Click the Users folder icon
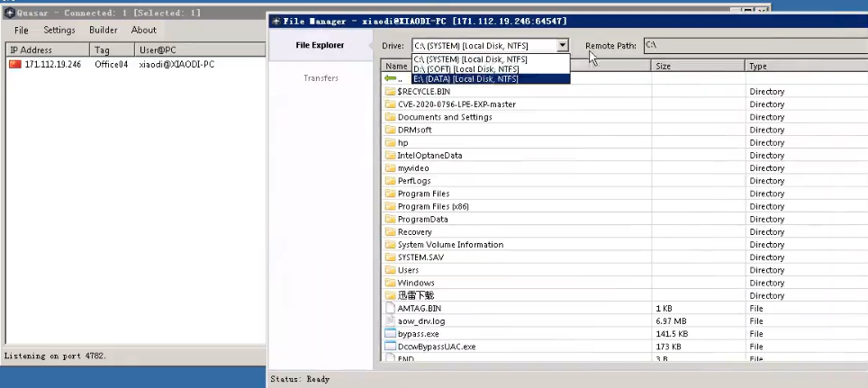 390,269
